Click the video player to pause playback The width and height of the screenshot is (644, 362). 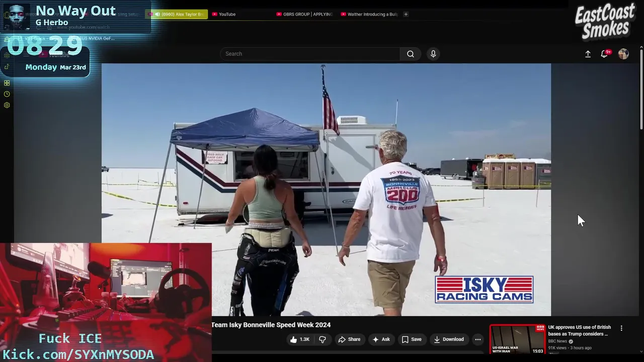click(326, 190)
